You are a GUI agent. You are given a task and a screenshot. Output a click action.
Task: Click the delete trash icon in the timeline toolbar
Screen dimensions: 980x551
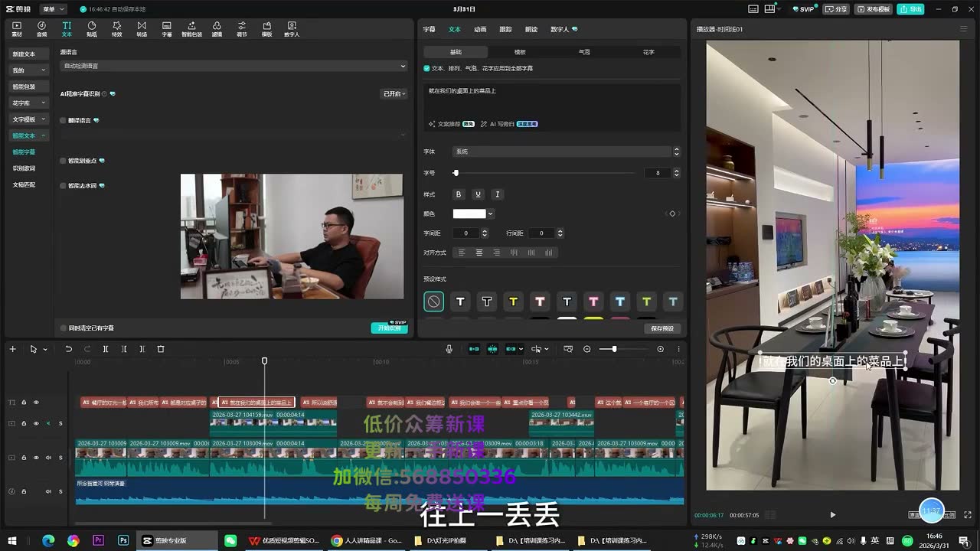coord(161,349)
